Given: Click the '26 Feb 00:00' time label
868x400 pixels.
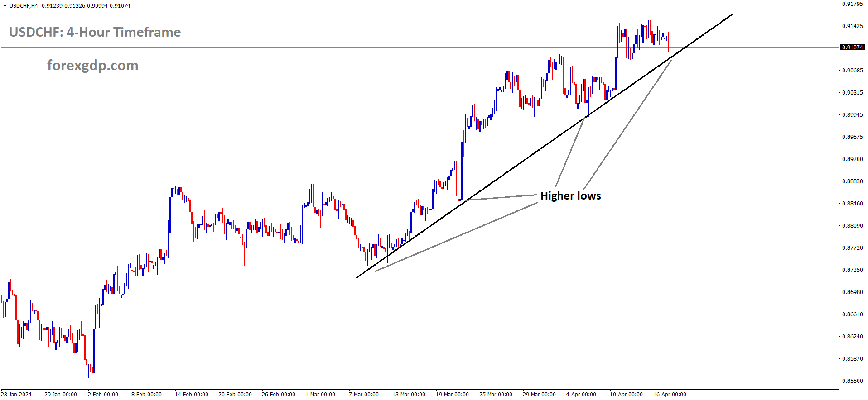Looking at the screenshot, I should pos(279,395).
